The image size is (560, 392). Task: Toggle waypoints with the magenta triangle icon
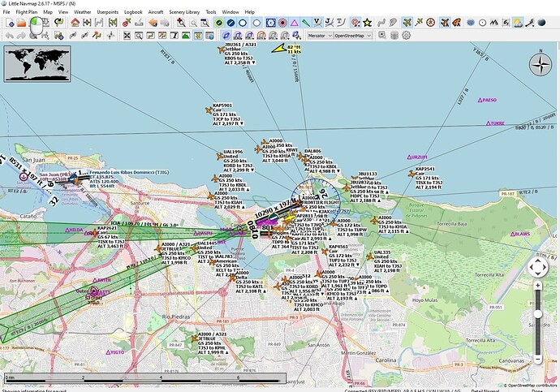(294, 23)
